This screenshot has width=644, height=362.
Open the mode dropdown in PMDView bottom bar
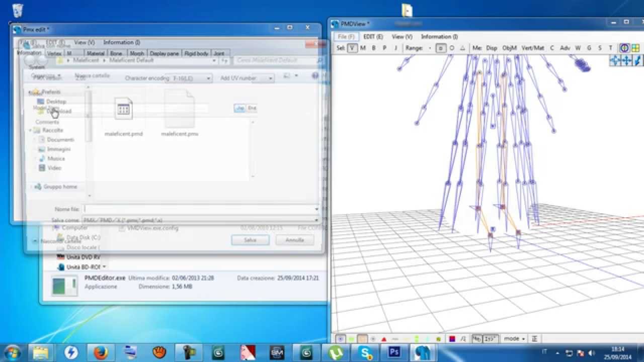(x=514, y=339)
